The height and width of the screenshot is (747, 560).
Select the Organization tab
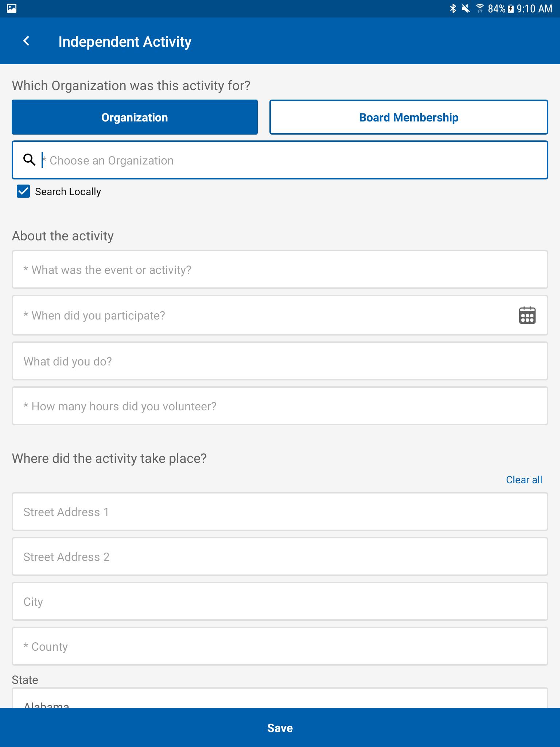point(135,117)
